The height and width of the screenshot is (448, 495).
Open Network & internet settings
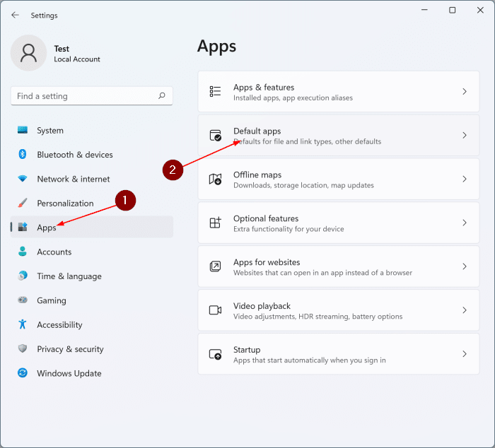pyautogui.click(x=92, y=179)
